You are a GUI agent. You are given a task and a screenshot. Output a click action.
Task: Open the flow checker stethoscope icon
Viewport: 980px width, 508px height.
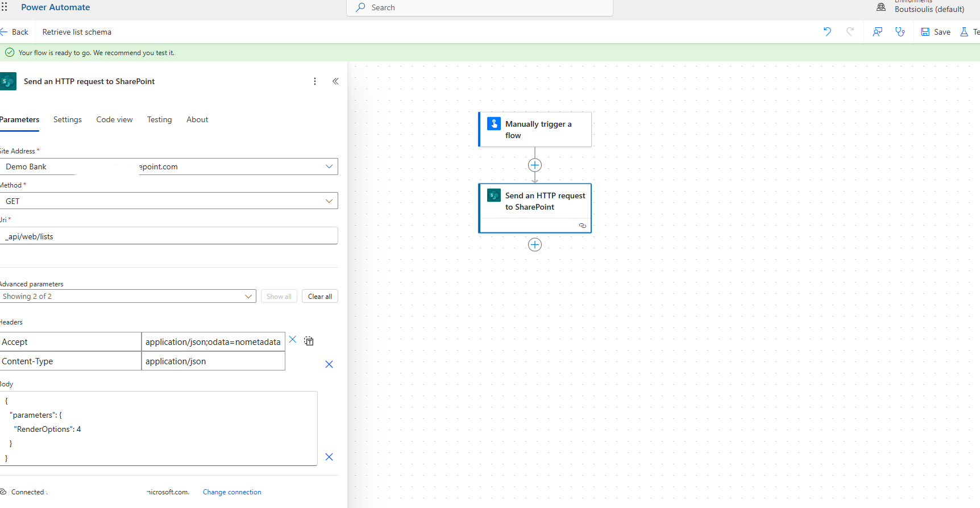click(900, 32)
